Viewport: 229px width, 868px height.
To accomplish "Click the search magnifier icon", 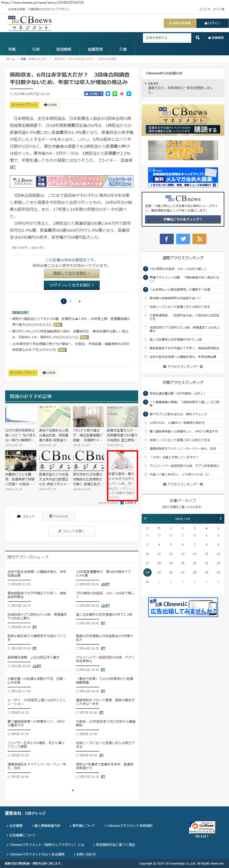I will pos(198,38).
